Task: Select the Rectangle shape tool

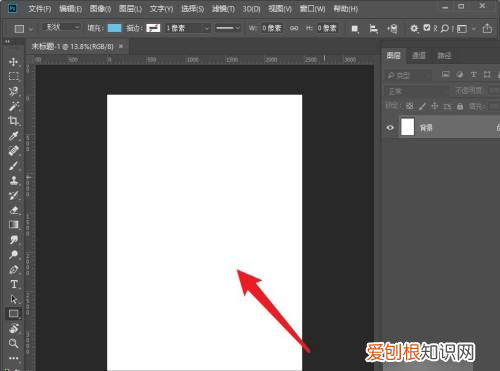Action: pos(13,314)
